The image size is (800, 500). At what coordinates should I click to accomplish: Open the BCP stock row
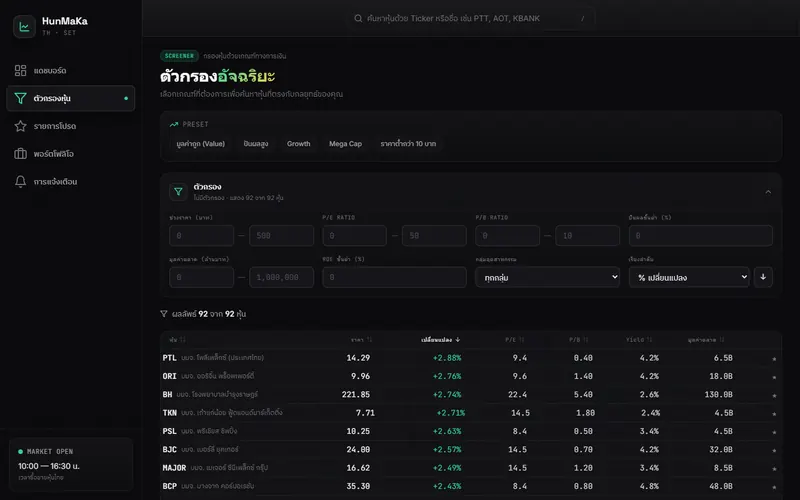tap(471, 486)
